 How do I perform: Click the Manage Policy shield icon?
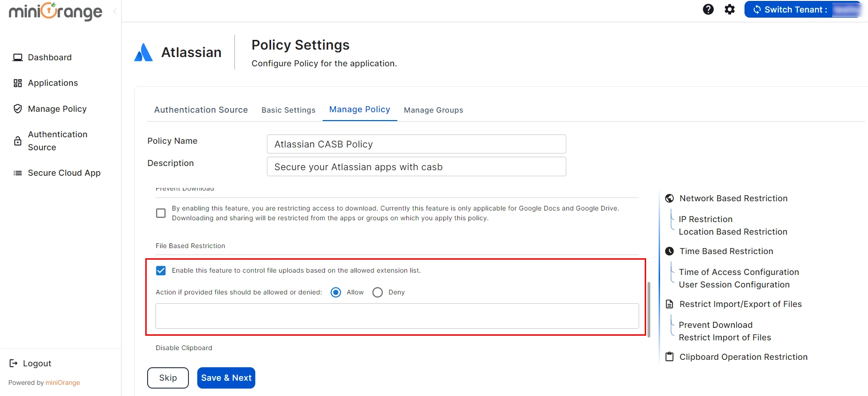pyautogui.click(x=18, y=109)
